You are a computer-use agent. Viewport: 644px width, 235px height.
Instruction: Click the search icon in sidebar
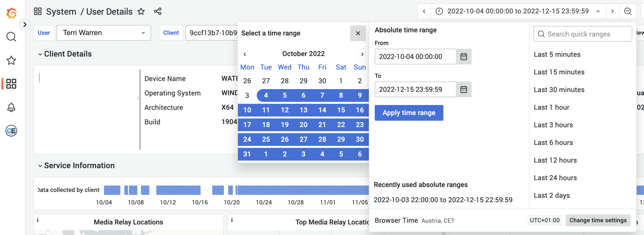(11, 37)
